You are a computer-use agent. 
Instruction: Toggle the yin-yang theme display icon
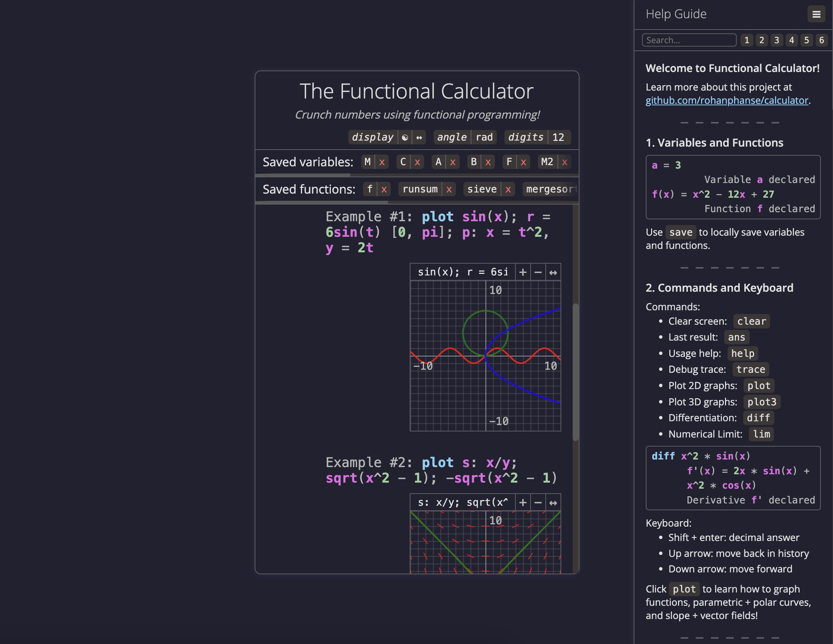coord(405,137)
